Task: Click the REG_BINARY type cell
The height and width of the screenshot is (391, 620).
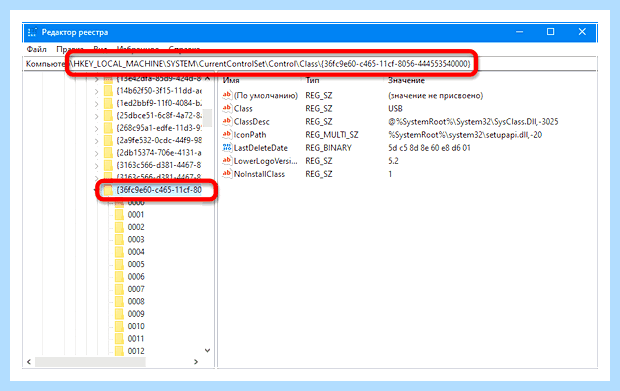Action: (328, 148)
